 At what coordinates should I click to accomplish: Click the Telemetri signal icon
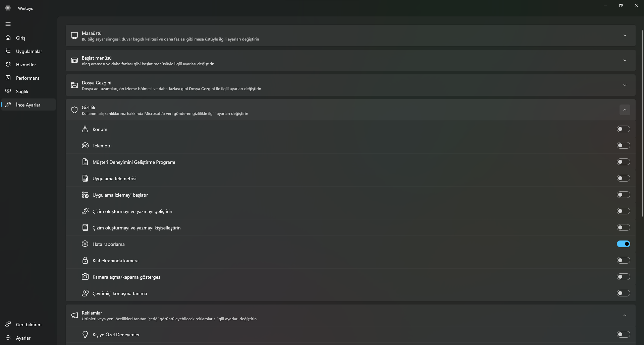[x=85, y=146]
